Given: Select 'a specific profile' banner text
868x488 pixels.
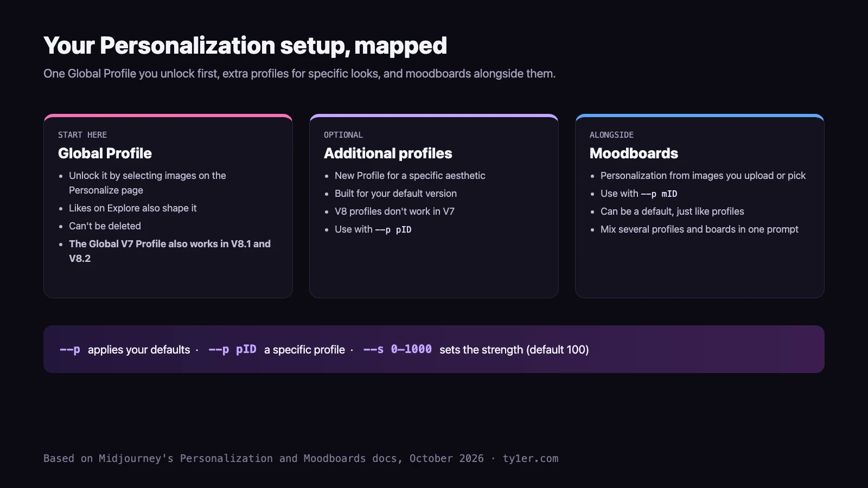Looking at the screenshot, I should (x=304, y=350).
